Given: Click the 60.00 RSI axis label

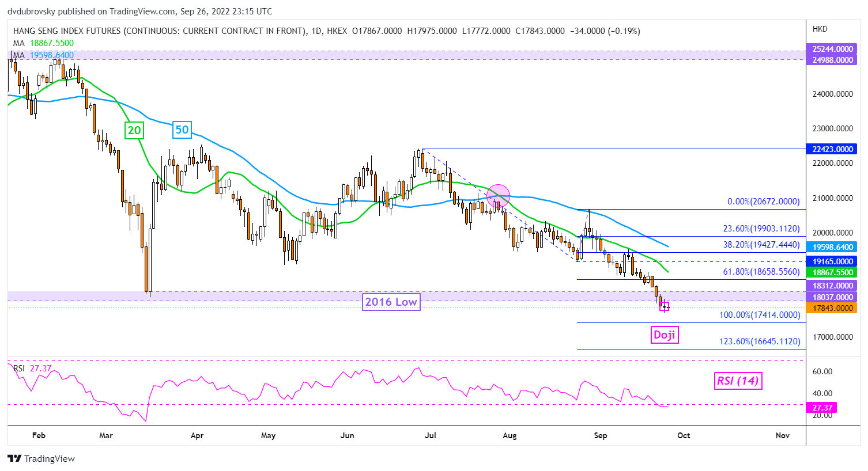Looking at the screenshot, I should tap(822, 372).
